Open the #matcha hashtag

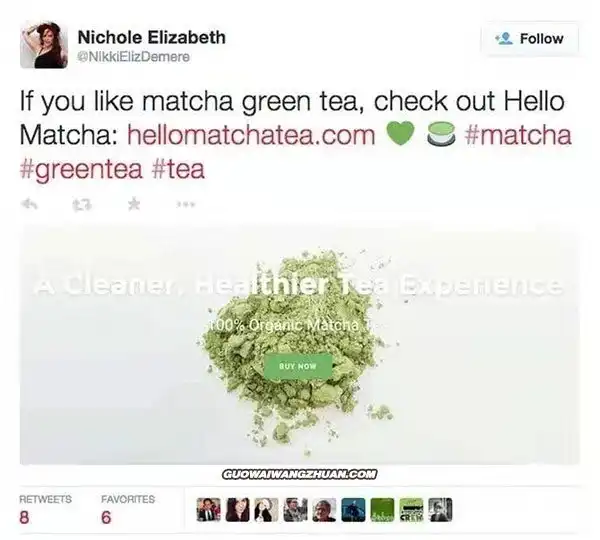click(x=518, y=135)
